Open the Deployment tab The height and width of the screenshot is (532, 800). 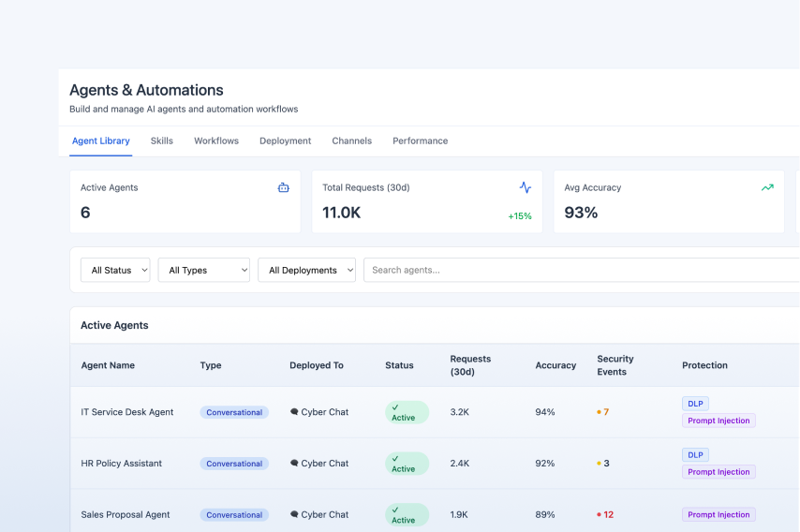point(285,140)
